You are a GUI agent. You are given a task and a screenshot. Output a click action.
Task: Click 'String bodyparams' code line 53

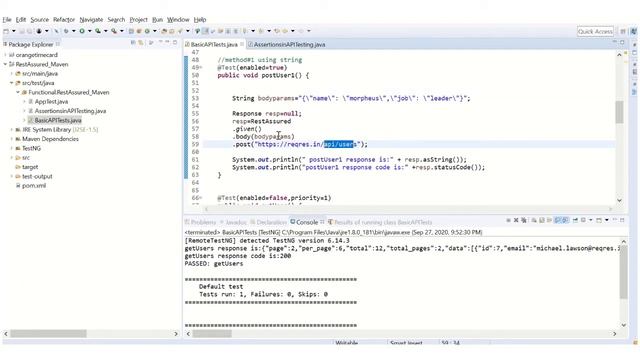(351, 98)
